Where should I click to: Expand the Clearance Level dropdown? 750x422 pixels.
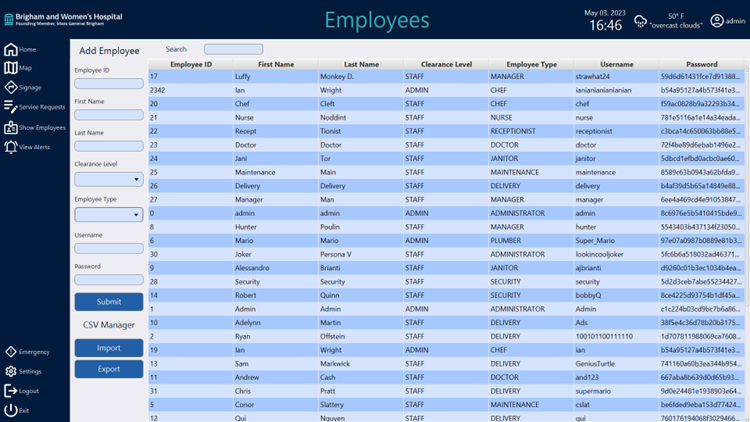[109, 180]
